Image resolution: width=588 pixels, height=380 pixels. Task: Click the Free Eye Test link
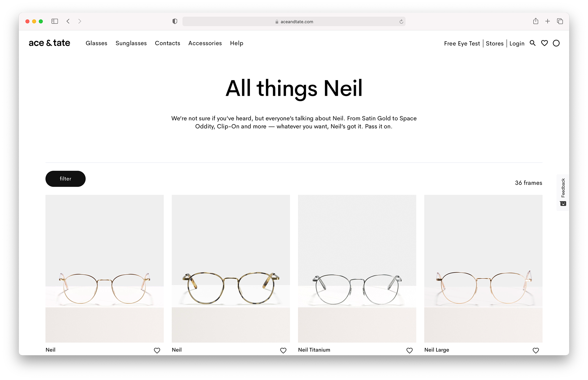pos(462,43)
